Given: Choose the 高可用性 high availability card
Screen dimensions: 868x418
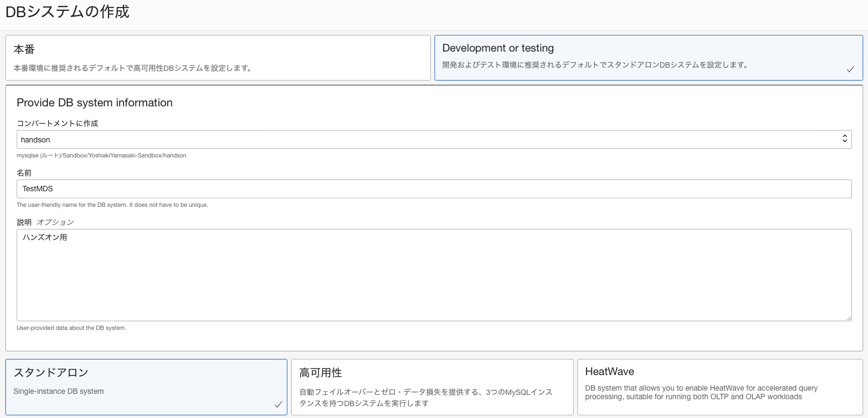Looking at the screenshot, I should 432,387.
